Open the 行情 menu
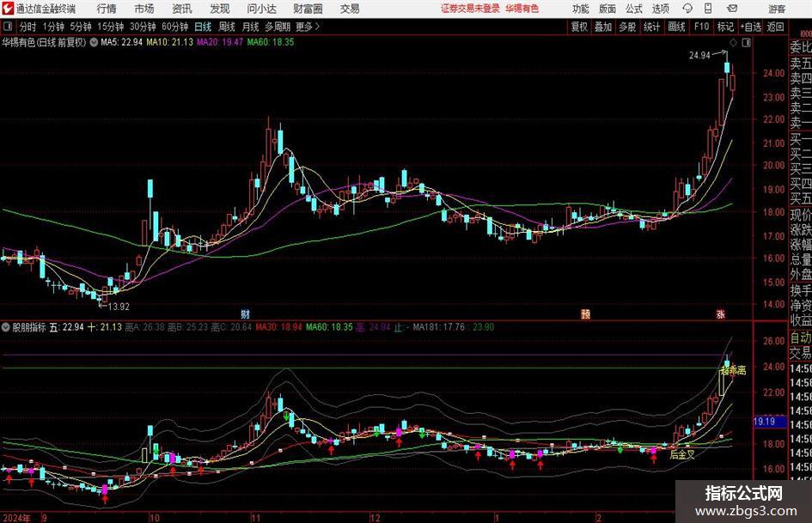 pos(107,9)
